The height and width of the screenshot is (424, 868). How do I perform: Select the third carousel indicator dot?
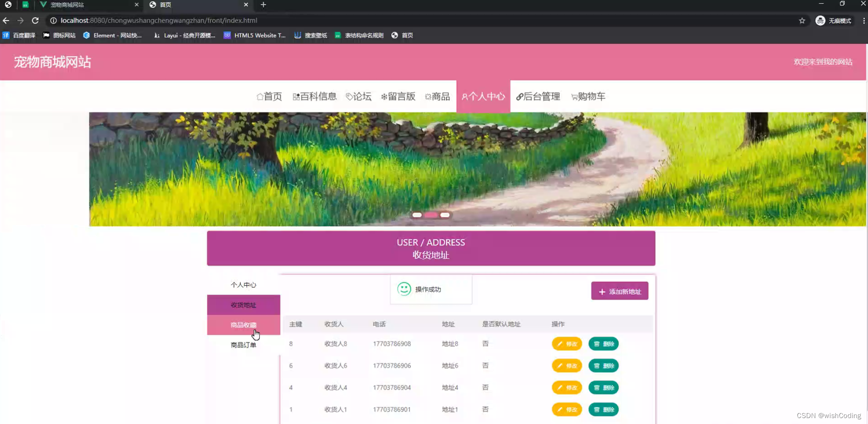point(445,215)
